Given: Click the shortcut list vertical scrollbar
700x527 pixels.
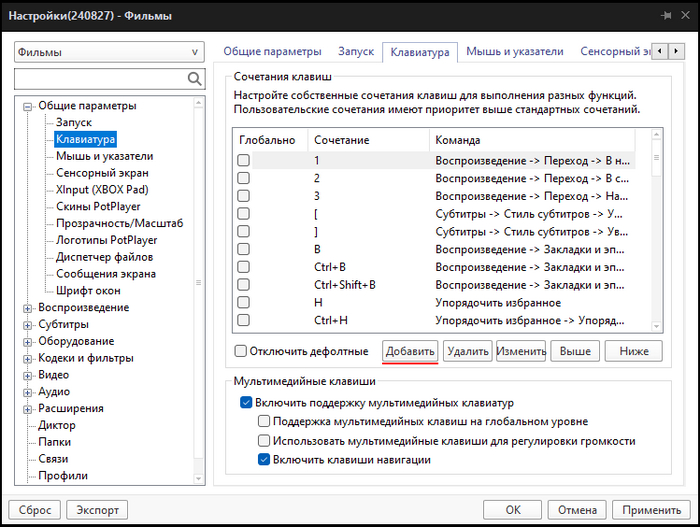Looking at the screenshot, I should [x=656, y=230].
